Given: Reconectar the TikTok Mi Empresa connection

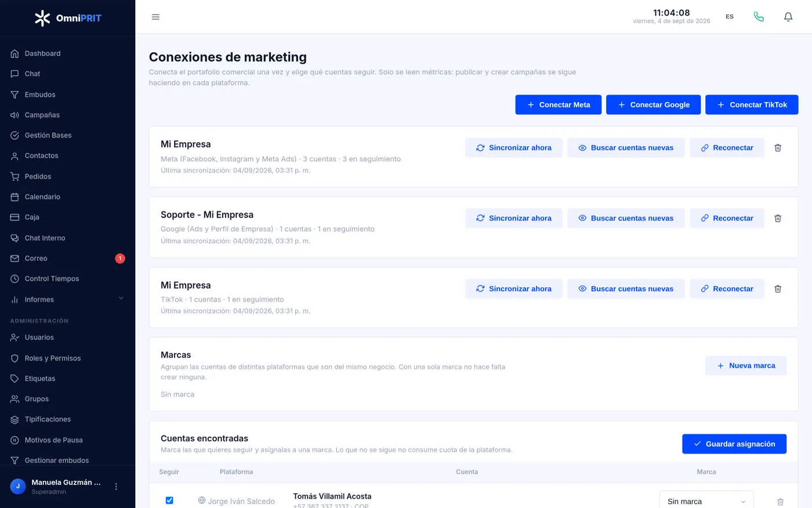Looking at the screenshot, I should click(727, 289).
